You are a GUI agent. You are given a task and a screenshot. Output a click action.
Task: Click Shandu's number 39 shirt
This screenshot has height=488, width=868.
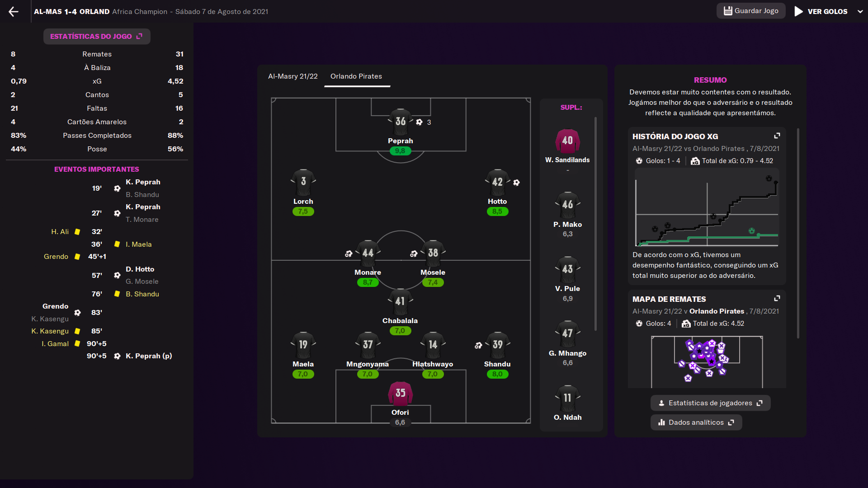[x=497, y=345]
